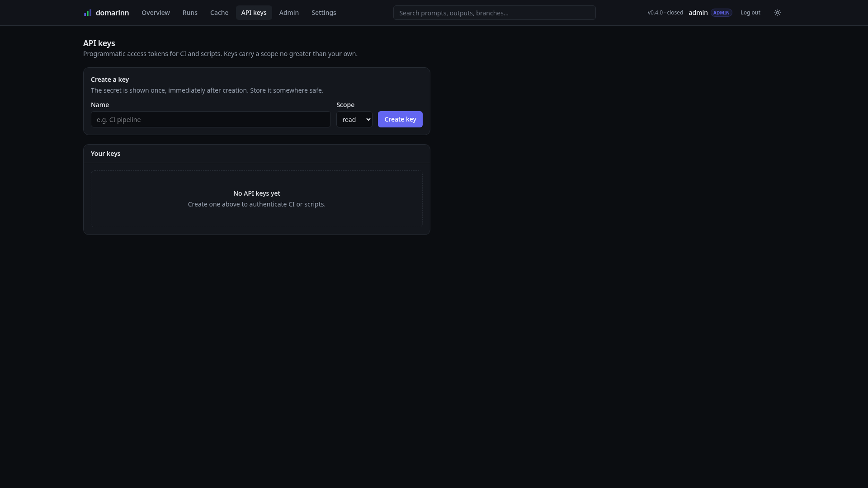Open the Admin page
Screen dimensions: 868x488
[289, 13]
